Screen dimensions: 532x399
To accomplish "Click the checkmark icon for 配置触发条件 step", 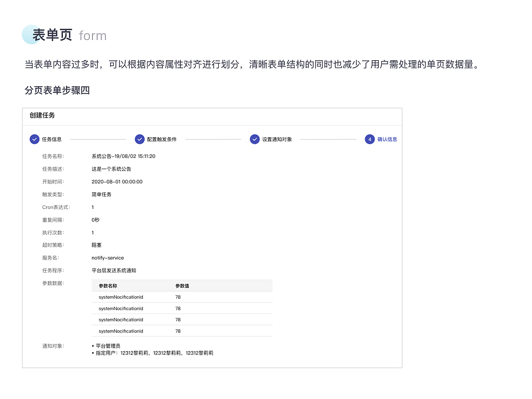I will (139, 139).
